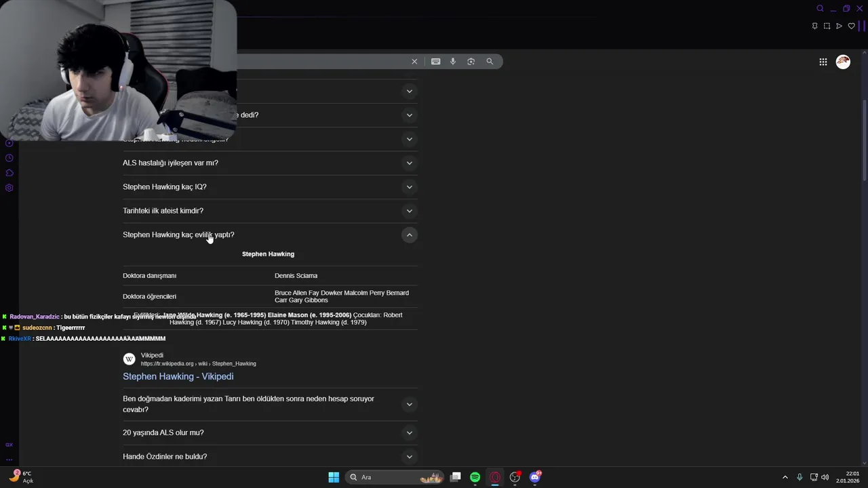868x488 pixels.
Task: Click the tr.wikipedia.org URL breadcrumb
Action: [199, 363]
